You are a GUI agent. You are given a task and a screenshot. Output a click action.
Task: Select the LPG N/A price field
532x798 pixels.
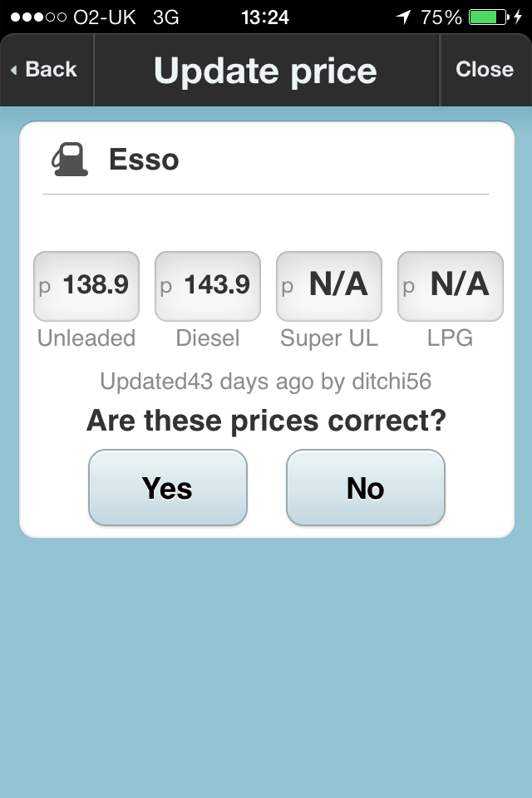click(x=450, y=286)
